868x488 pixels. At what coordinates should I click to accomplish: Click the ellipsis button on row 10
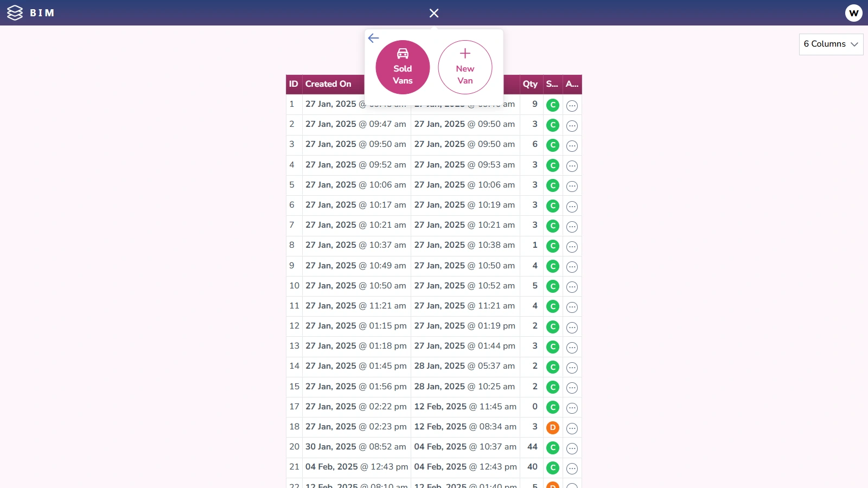pos(572,287)
